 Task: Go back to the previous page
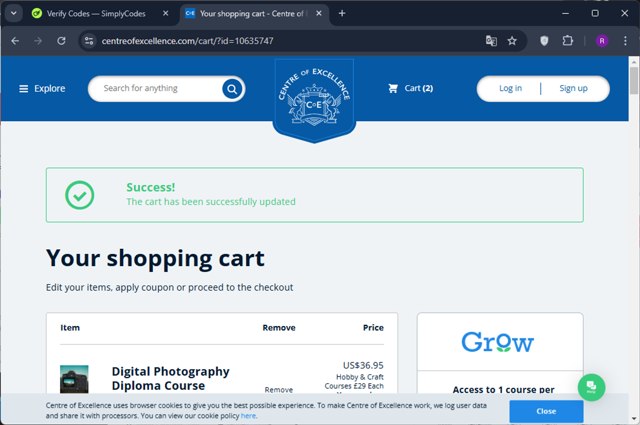point(15,41)
